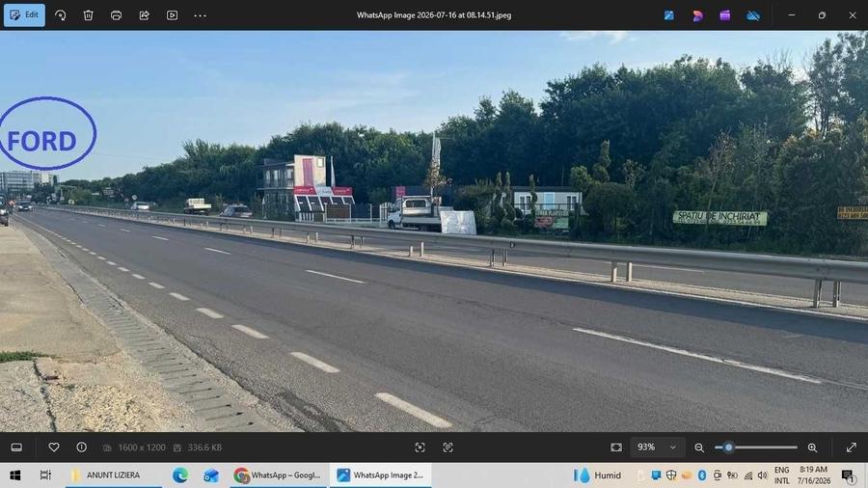Switch ENG INTL input language
The image size is (868, 488).
coord(781,475)
